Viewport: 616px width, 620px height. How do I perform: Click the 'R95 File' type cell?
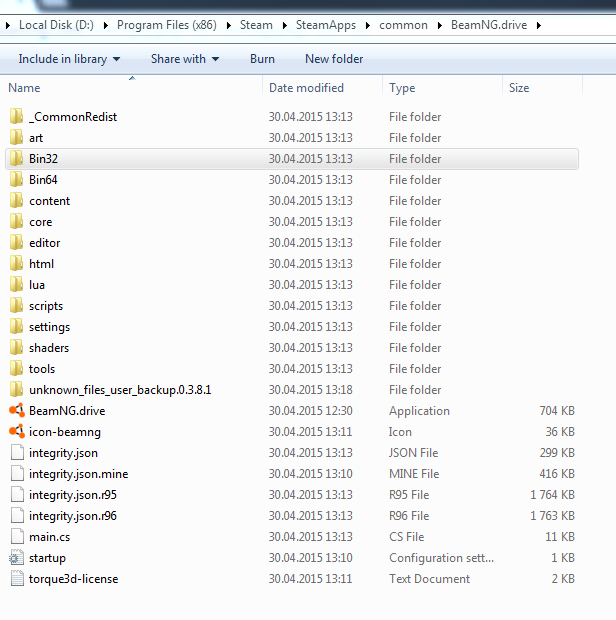pyautogui.click(x=409, y=495)
